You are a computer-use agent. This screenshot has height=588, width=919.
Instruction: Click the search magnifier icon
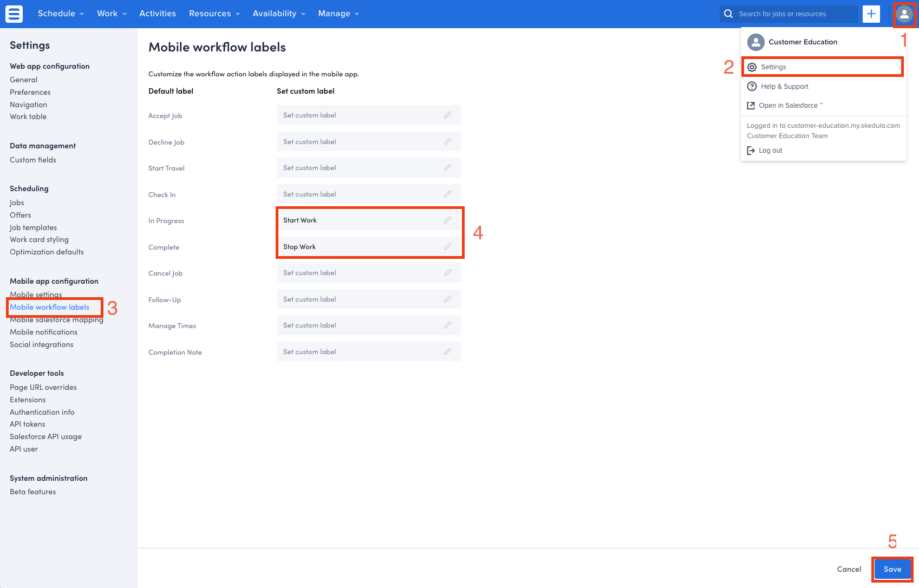tap(728, 14)
